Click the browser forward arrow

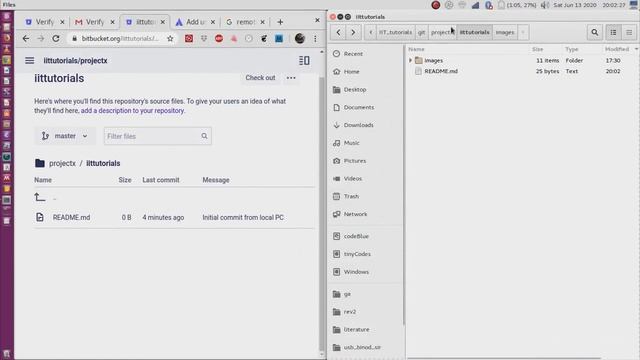pyautogui.click(x=41, y=38)
